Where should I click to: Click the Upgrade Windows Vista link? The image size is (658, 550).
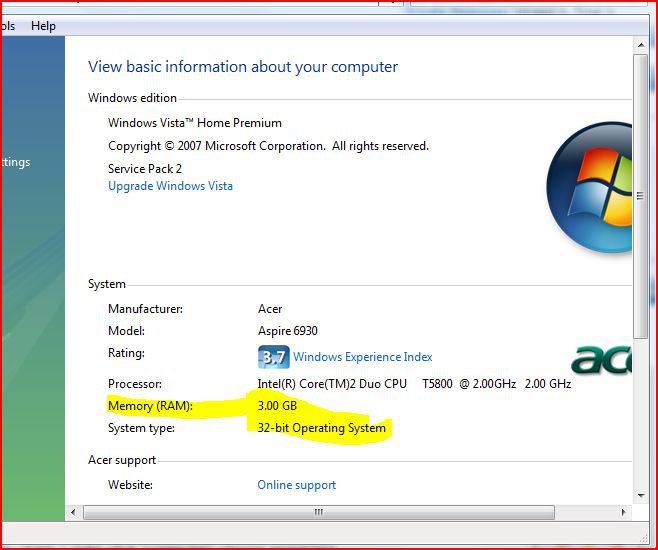[170, 186]
